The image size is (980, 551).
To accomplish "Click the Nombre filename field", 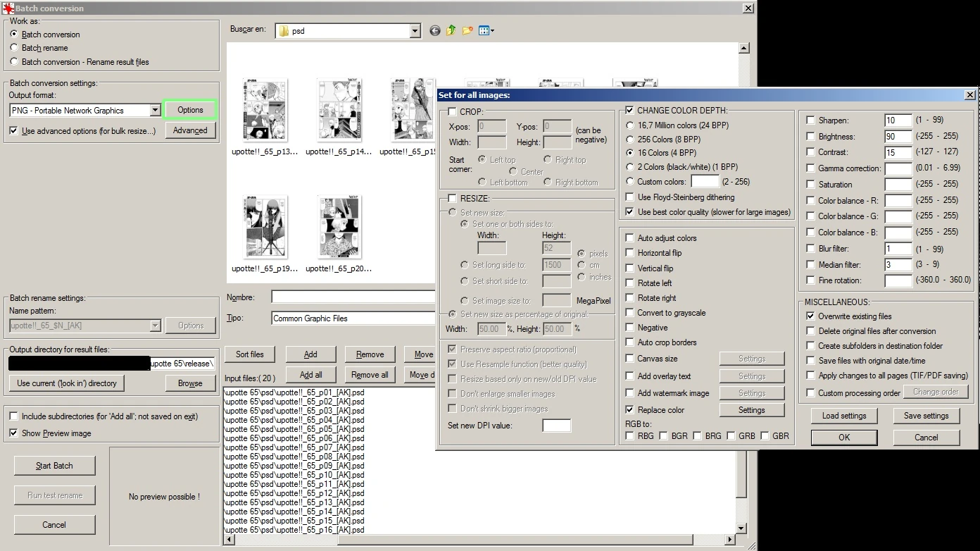I will 353,297.
